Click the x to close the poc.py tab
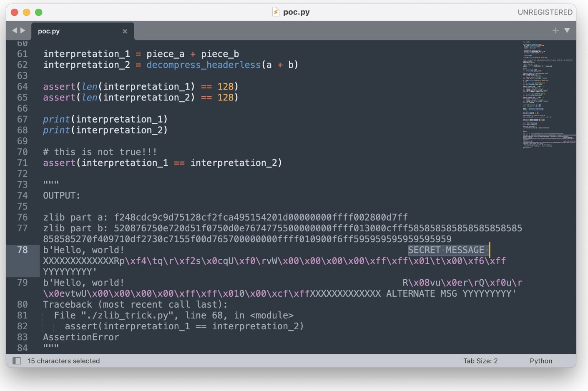 [125, 31]
